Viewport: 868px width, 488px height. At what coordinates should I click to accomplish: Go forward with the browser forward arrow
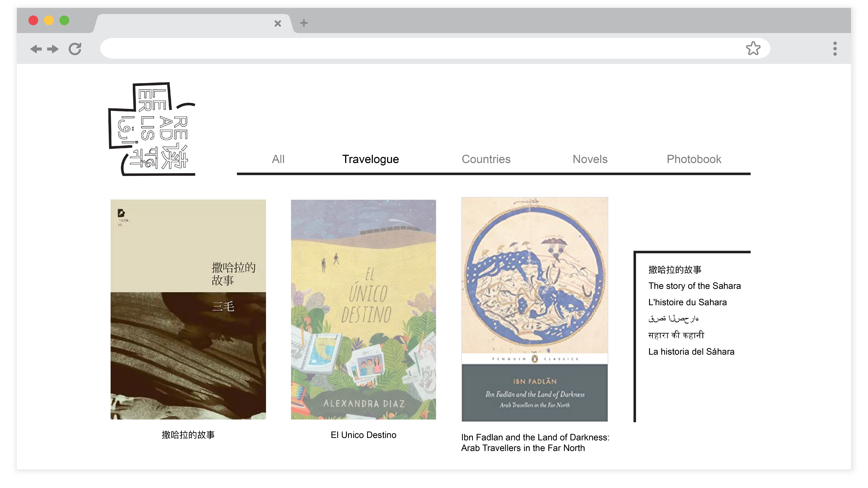click(x=53, y=49)
